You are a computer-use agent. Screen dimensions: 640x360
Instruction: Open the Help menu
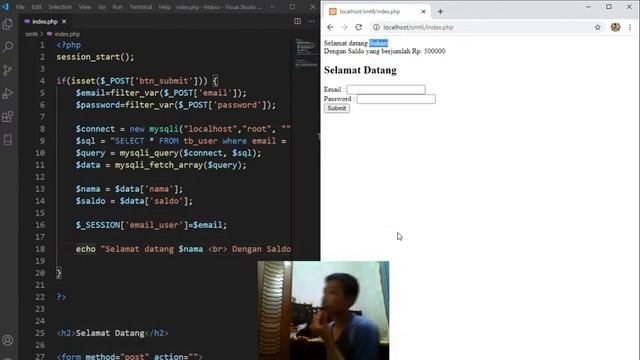(164, 7)
